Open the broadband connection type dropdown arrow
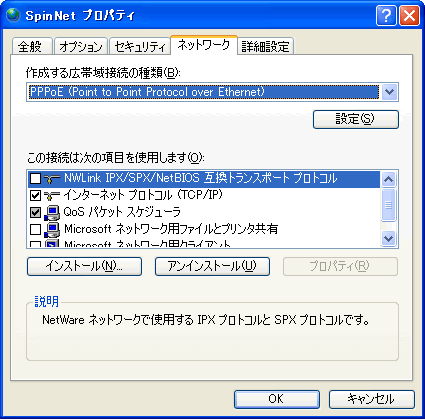 click(x=389, y=92)
